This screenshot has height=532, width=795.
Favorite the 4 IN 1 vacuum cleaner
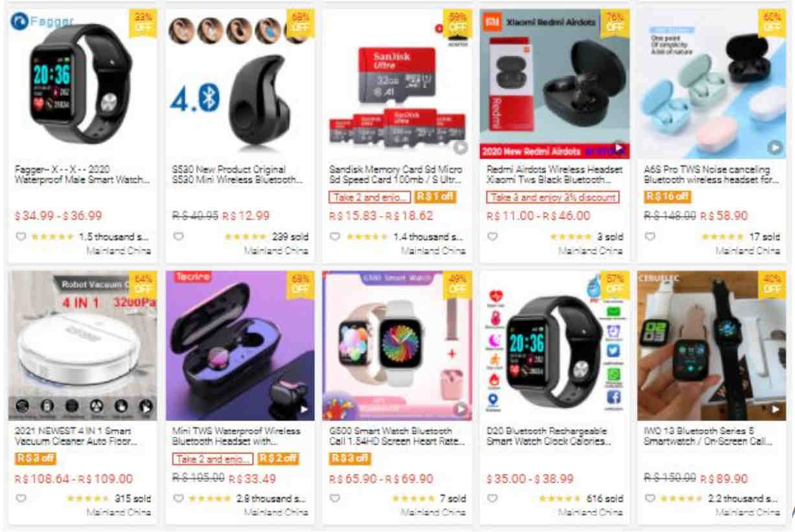[21, 498]
